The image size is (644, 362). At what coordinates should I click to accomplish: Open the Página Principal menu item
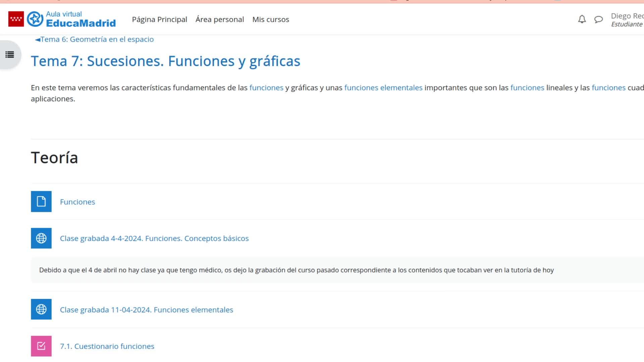[x=159, y=19]
